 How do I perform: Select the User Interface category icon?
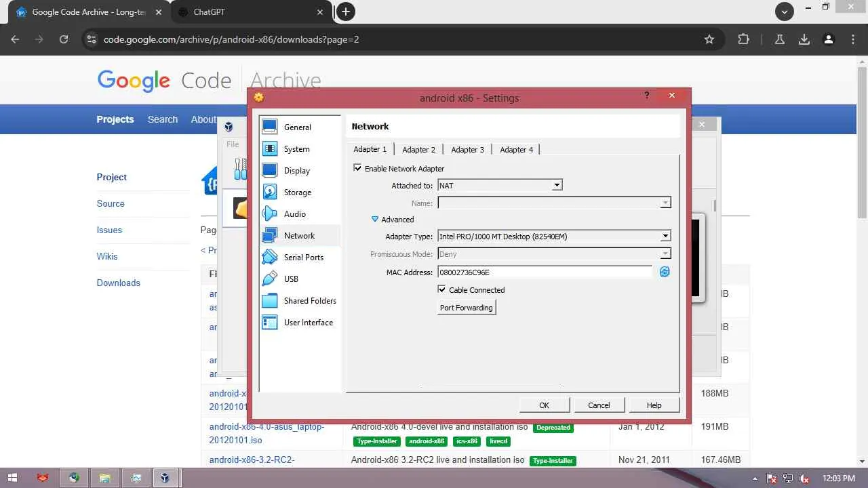click(x=270, y=322)
